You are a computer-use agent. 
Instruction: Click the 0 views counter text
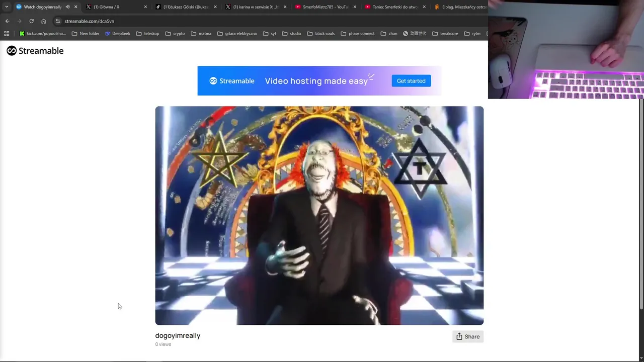pyautogui.click(x=163, y=344)
